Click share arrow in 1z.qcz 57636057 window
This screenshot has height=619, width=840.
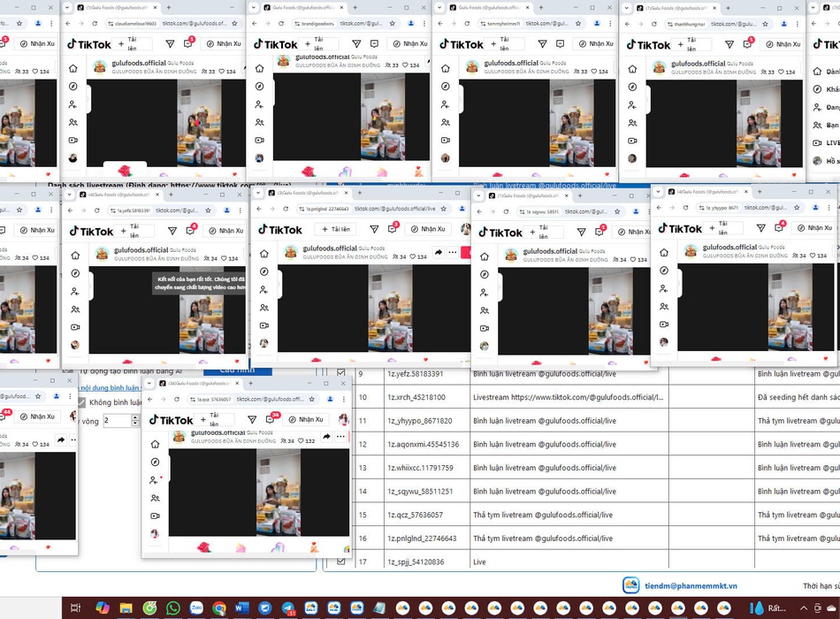pyautogui.click(x=326, y=437)
